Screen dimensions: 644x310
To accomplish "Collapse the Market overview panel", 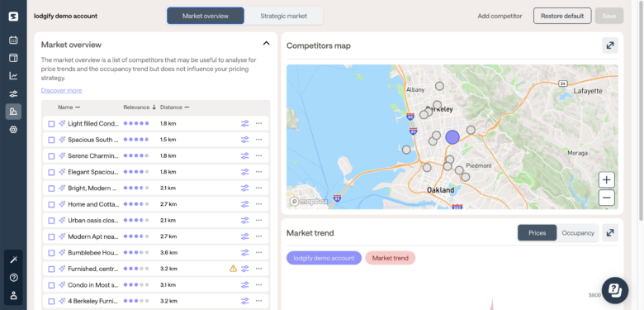I will click(x=266, y=43).
